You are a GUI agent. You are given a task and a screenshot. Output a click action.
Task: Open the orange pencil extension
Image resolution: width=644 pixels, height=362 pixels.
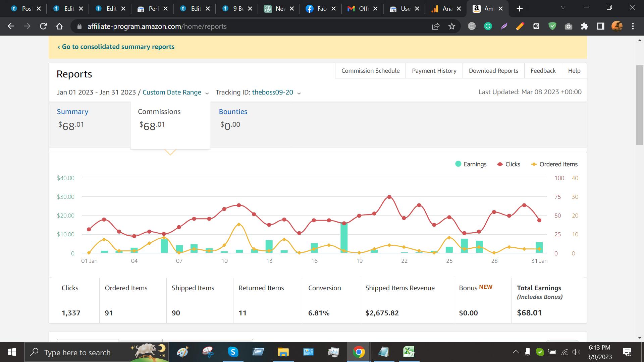pyautogui.click(x=520, y=26)
